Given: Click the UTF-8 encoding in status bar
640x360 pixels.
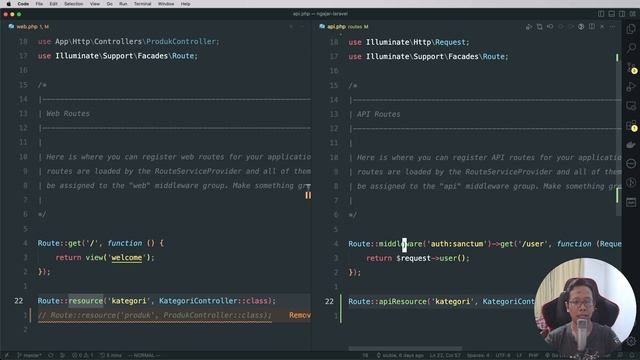Looking at the screenshot, I should [503, 356].
